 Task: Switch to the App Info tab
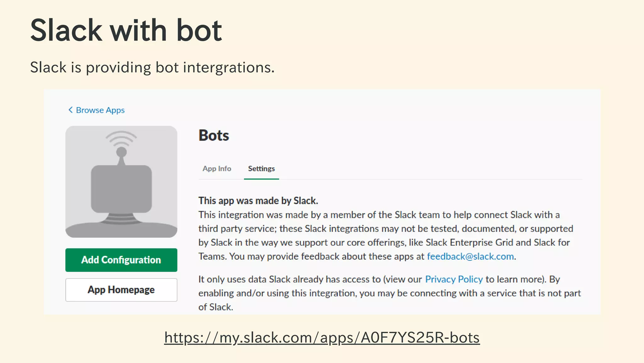point(217,169)
